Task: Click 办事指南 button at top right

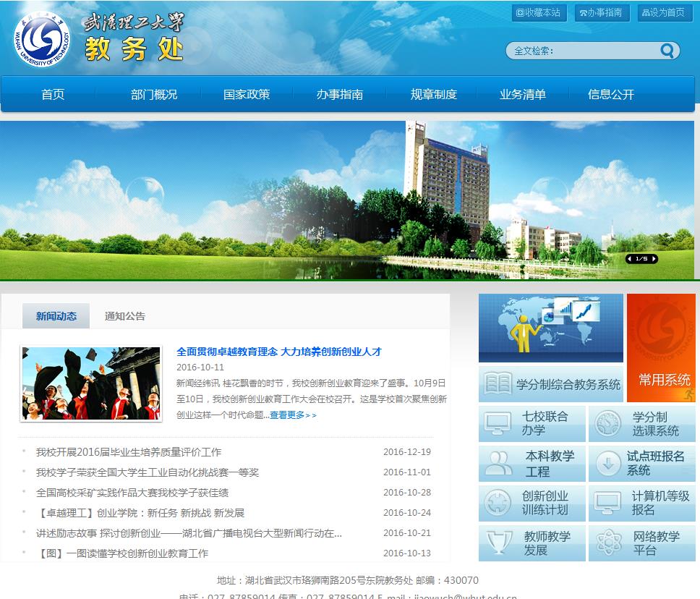Action: [x=602, y=12]
